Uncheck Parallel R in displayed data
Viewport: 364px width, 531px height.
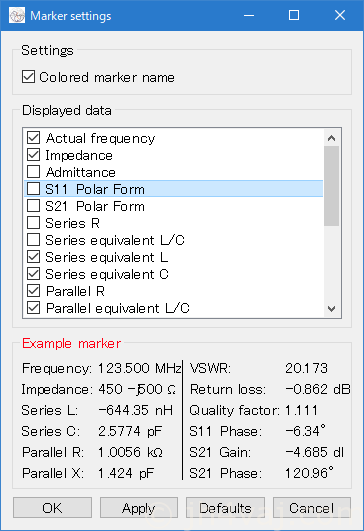coord(34,291)
